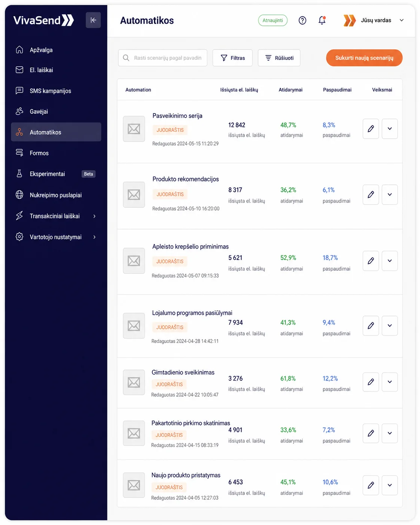Open the help question mark icon
Screen dimensions: 420x525
click(x=302, y=21)
